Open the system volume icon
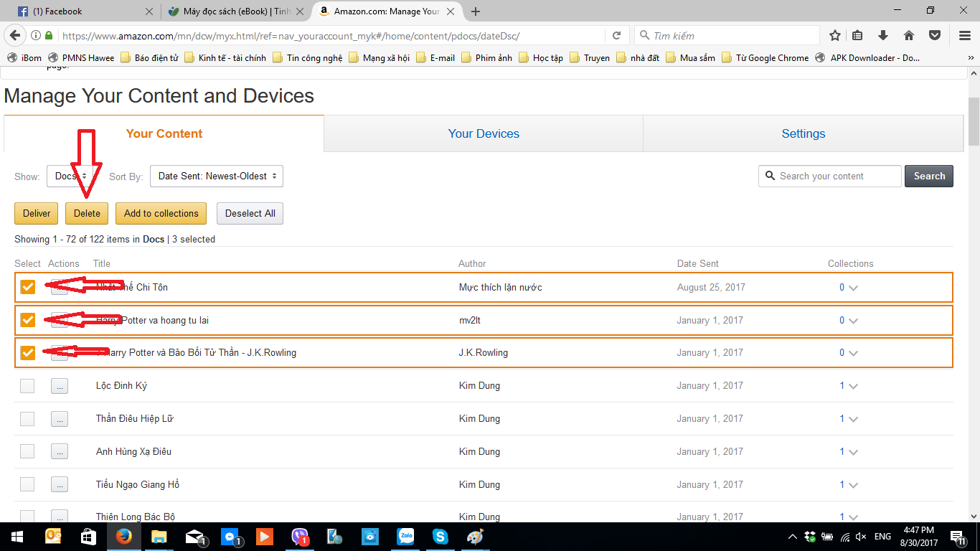The height and width of the screenshot is (551, 980). click(x=862, y=537)
